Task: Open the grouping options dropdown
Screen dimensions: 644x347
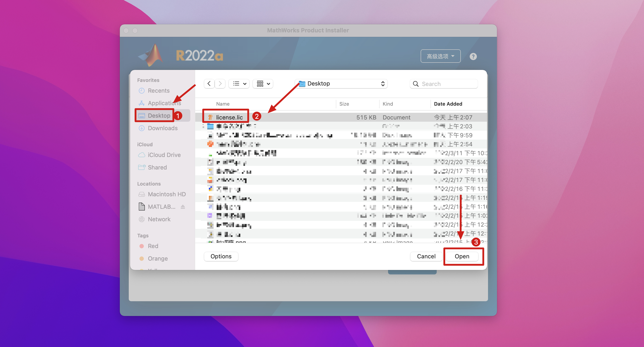Action: click(263, 84)
